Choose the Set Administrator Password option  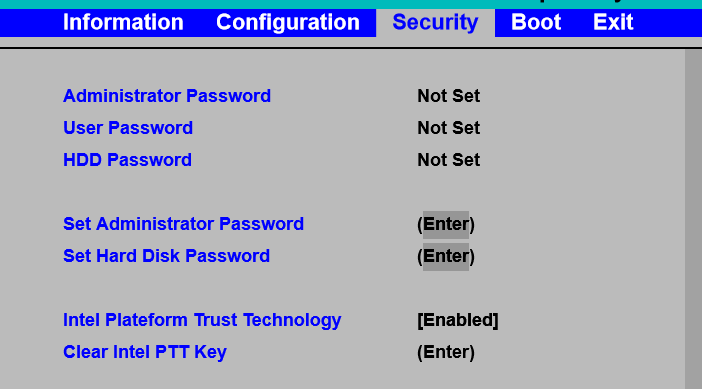(184, 224)
